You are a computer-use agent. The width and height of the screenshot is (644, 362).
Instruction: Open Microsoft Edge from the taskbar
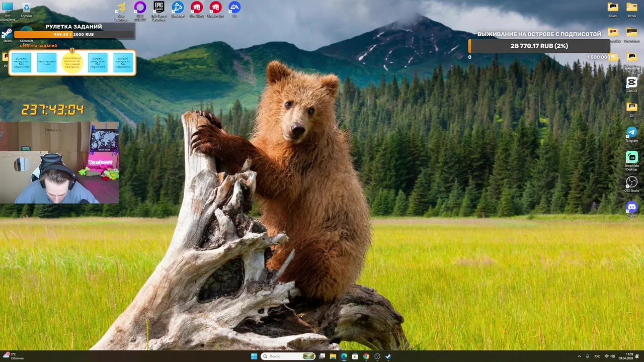click(344, 356)
